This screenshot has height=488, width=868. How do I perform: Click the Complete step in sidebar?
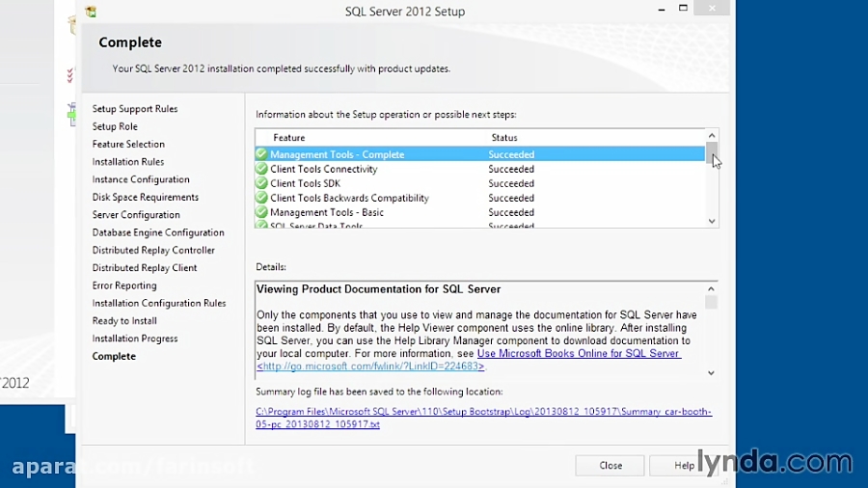click(x=114, y=356)
